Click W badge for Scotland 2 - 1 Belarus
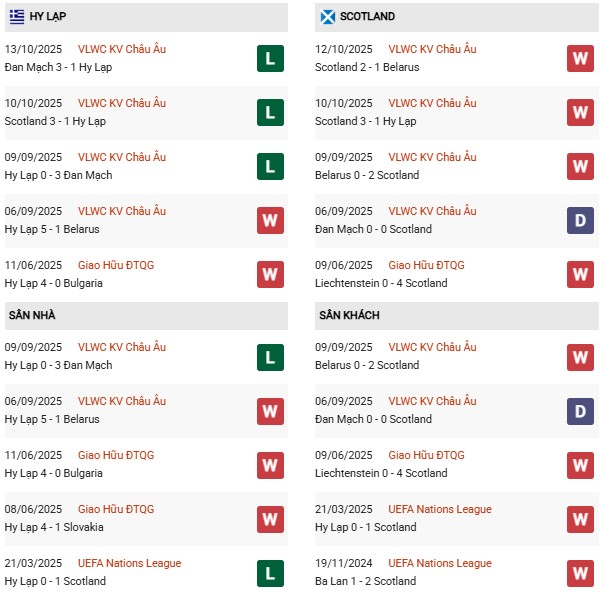Viewport: 600px width, 592px height. [x=580, y=59]
